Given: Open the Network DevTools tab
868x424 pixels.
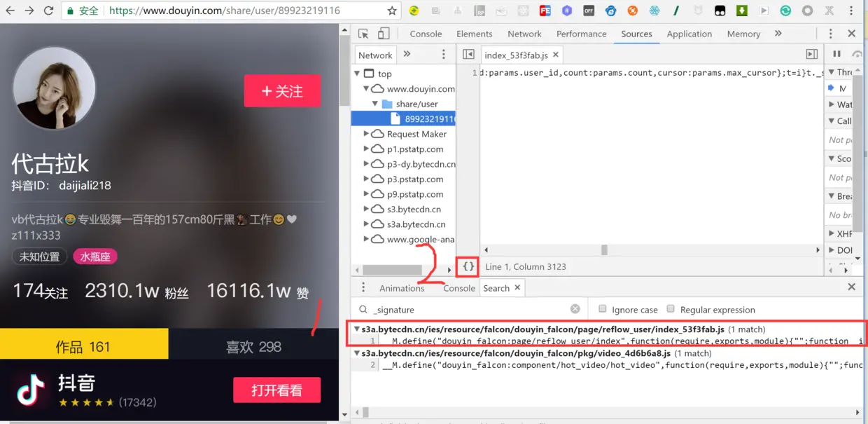Looking at the screenshot, I should [x=524, y=34].
